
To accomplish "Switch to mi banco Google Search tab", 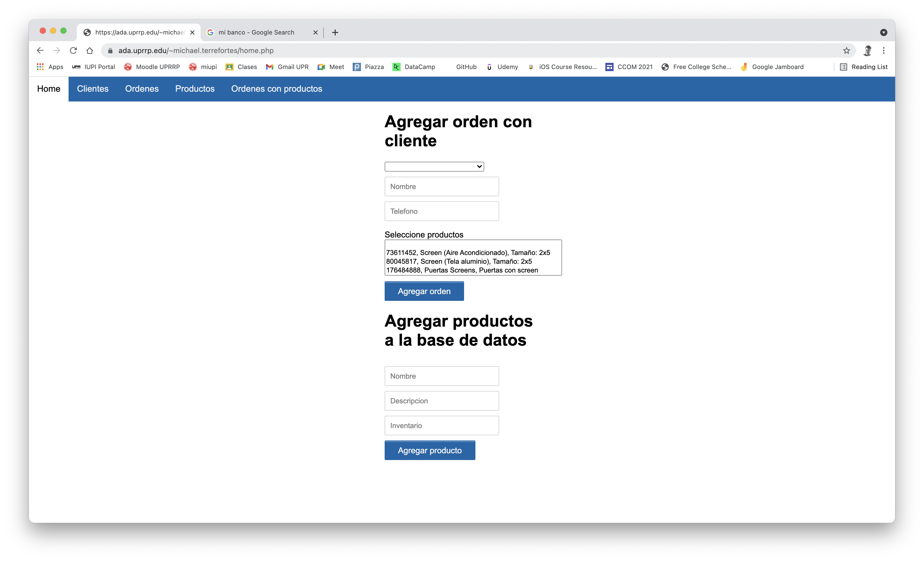I will (x=257, y=33).
